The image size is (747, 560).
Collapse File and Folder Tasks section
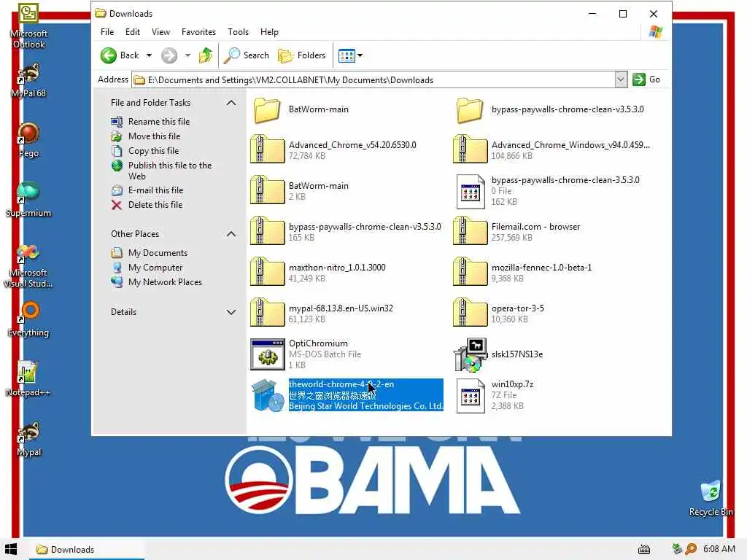(x=231, y=102)
